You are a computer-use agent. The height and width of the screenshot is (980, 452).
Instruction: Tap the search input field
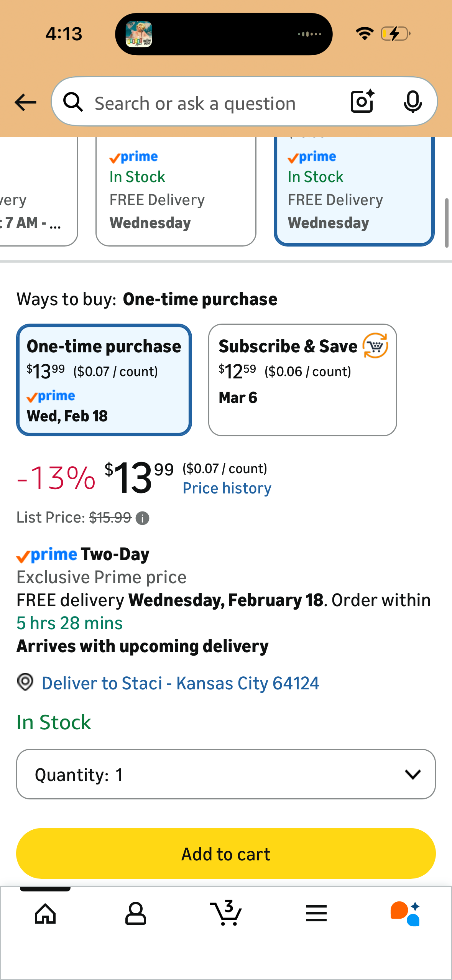coord(215,103)
